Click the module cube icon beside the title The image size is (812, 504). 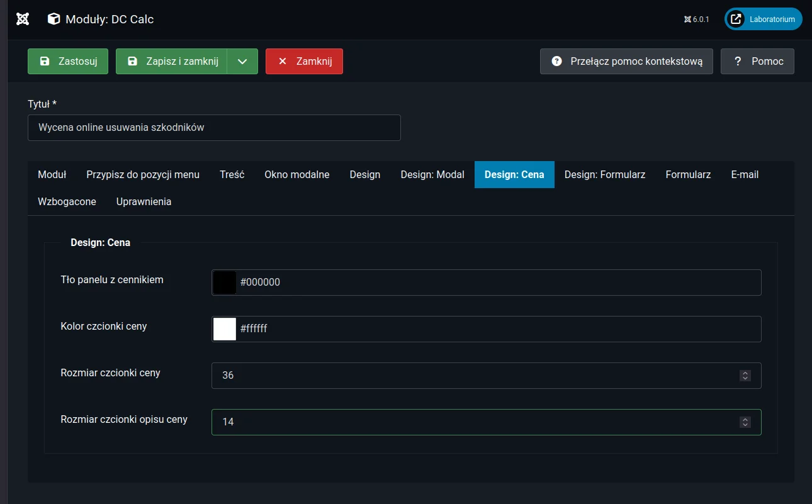coord(54,20)
